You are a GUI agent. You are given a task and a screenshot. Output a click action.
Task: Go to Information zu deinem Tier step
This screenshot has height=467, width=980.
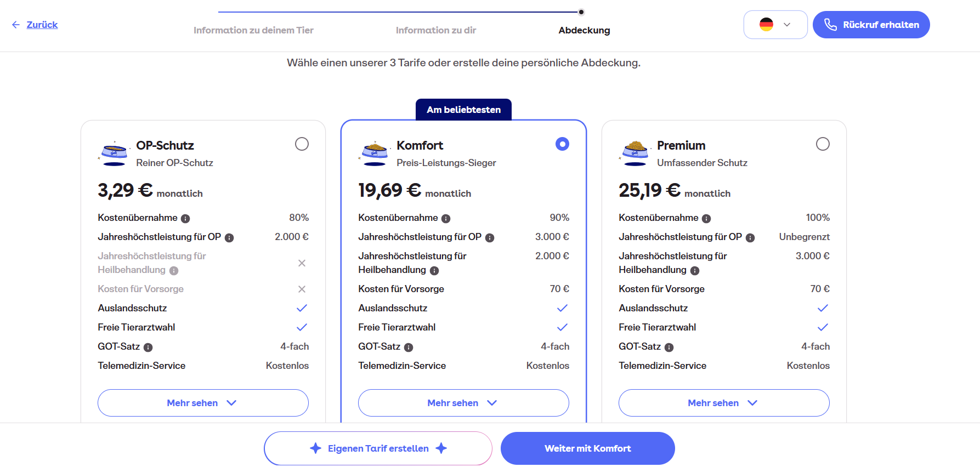(253, 30)
